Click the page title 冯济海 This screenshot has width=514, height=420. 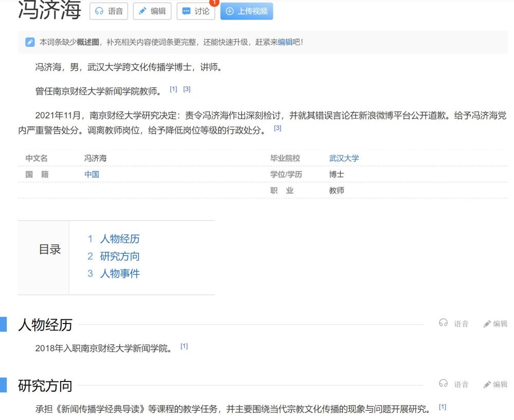[49, 10]
